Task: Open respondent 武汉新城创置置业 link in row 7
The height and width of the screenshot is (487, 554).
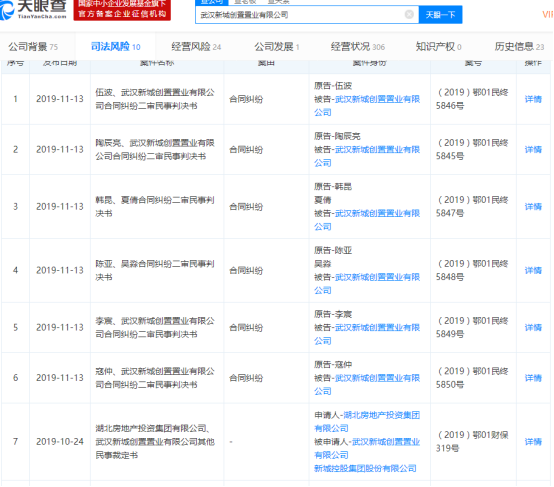Action: pyautogui.click(x=367, y=448)
